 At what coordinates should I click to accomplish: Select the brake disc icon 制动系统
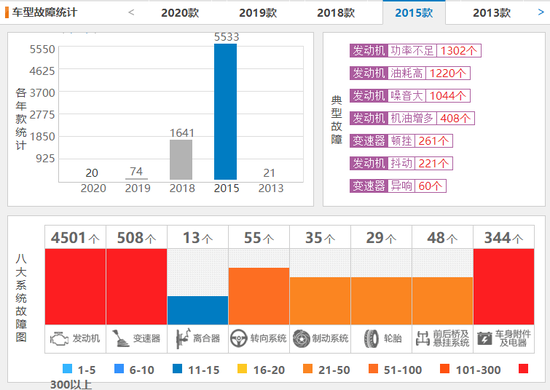point(301,339)
